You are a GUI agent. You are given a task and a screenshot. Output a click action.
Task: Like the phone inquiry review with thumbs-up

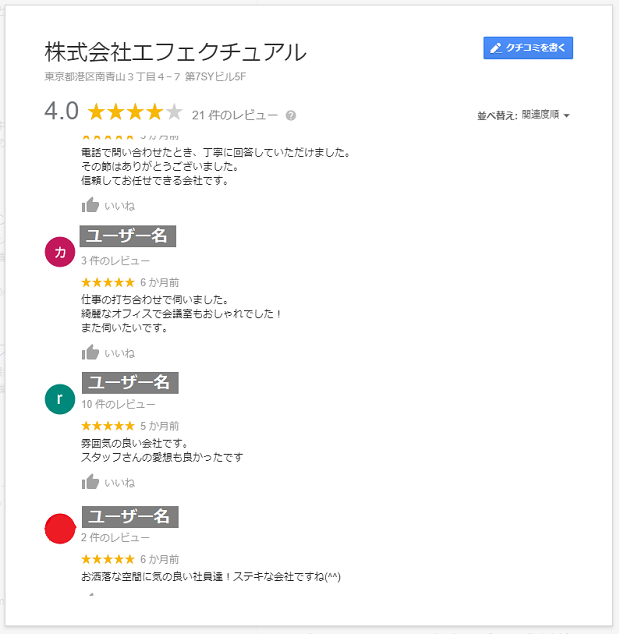91,205
